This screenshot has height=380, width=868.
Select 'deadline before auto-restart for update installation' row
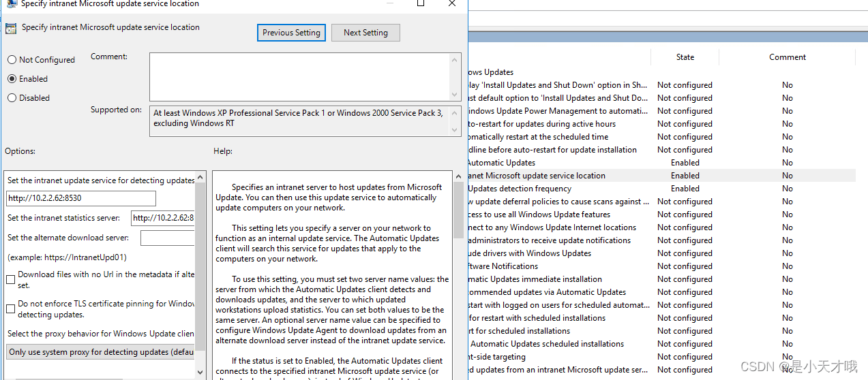click(661, 150)
